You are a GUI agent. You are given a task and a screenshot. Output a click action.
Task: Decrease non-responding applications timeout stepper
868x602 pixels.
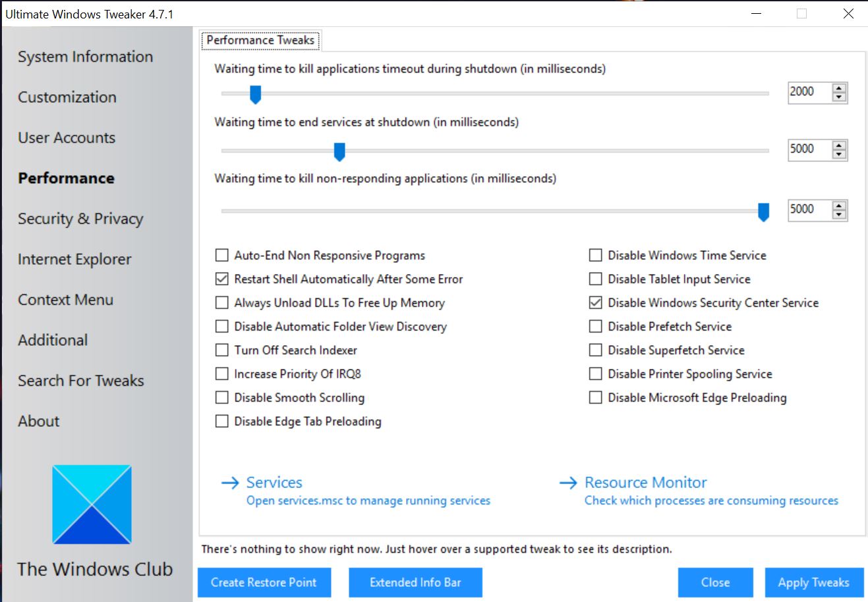839,215
